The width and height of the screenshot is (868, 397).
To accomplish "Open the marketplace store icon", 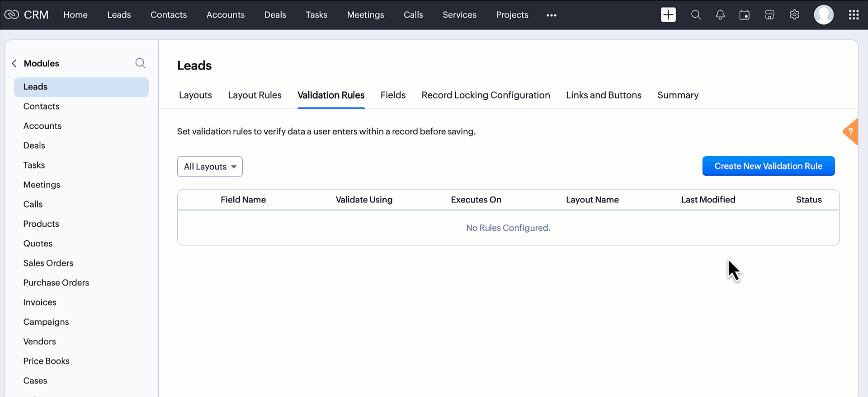I will [769, 15].
